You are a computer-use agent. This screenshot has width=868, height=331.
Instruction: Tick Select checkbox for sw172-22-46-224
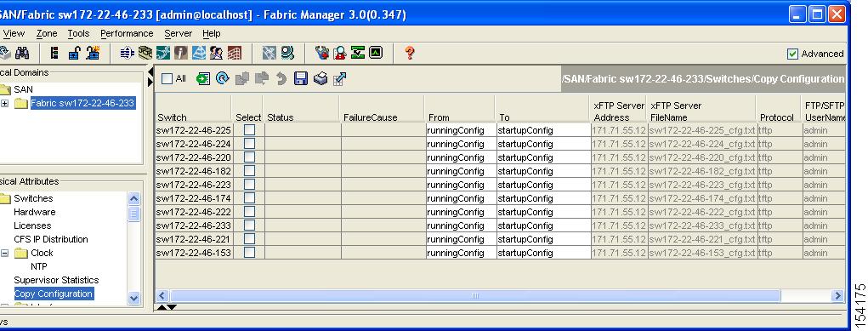pyautogui.click(x=250, y=144)
